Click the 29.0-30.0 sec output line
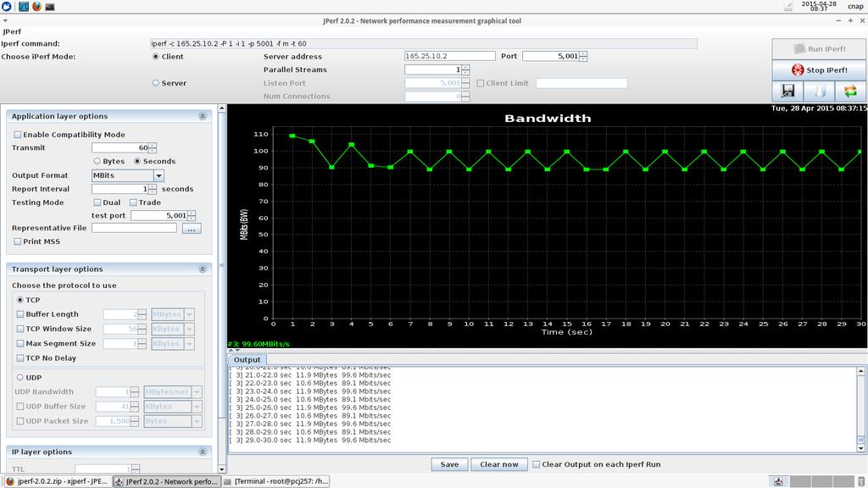The height and width of the screenshot is (488, 868). (310, 441)
